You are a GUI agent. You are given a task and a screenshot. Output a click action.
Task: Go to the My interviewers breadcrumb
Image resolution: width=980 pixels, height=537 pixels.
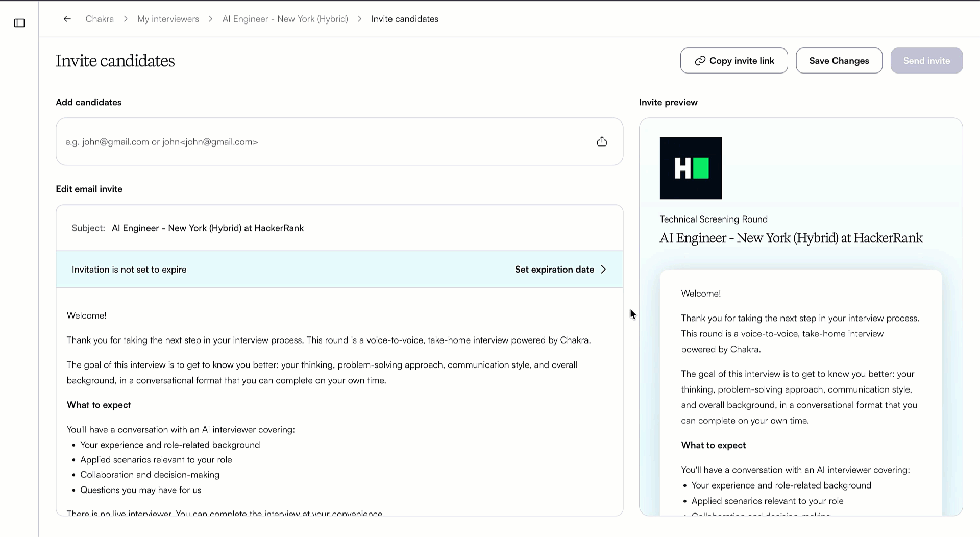(x=168, y=19)
